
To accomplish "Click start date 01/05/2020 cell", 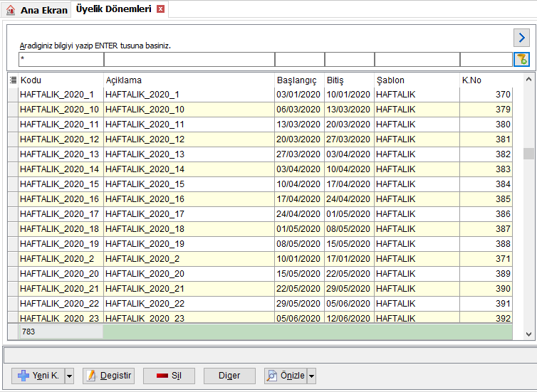I will pyautogui.click(x=299, y=229).
